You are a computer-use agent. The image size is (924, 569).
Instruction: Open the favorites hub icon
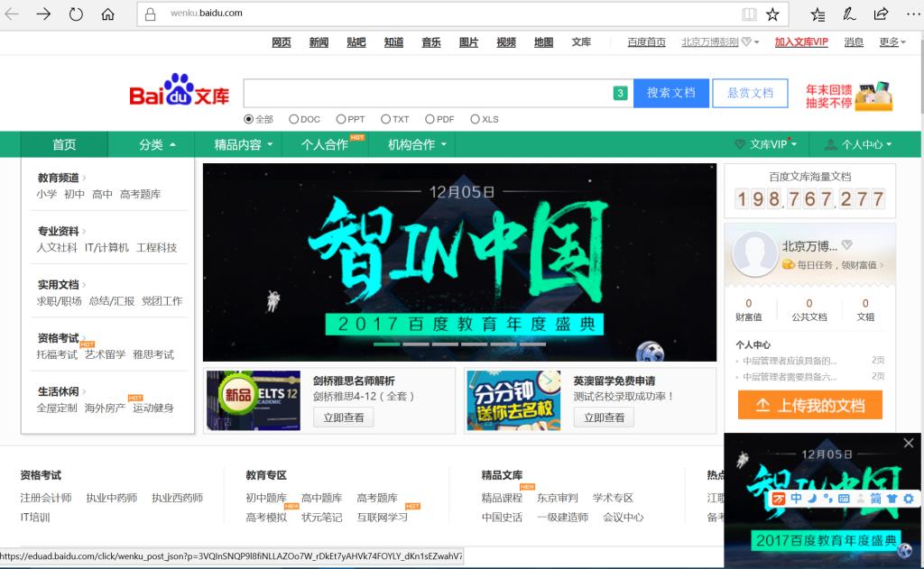(818, 14)
